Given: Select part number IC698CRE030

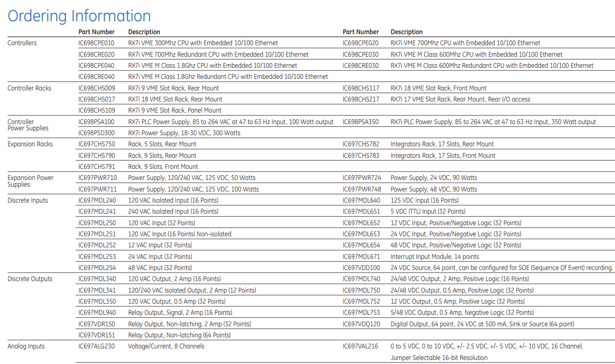Looking at the screenshot, I should pos(360,66).
